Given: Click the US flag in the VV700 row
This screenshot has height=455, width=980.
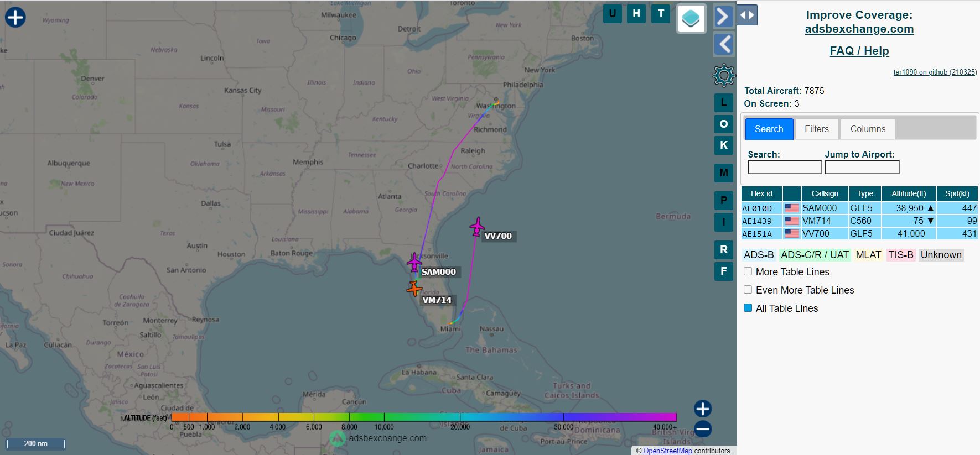Looking at the screenshot, I should pyautogui.click(x=792, y=233).
